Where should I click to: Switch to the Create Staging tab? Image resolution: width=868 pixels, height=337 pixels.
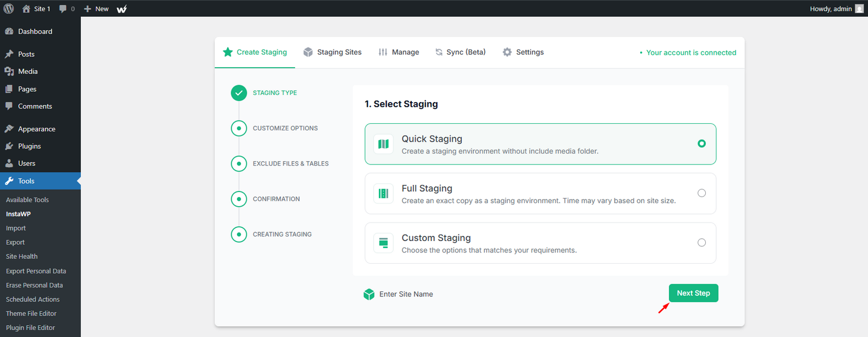[x=255, y=52]
